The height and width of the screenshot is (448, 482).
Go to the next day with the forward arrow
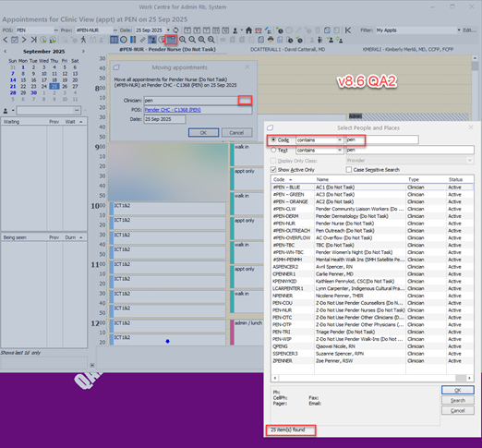[24, 40]
